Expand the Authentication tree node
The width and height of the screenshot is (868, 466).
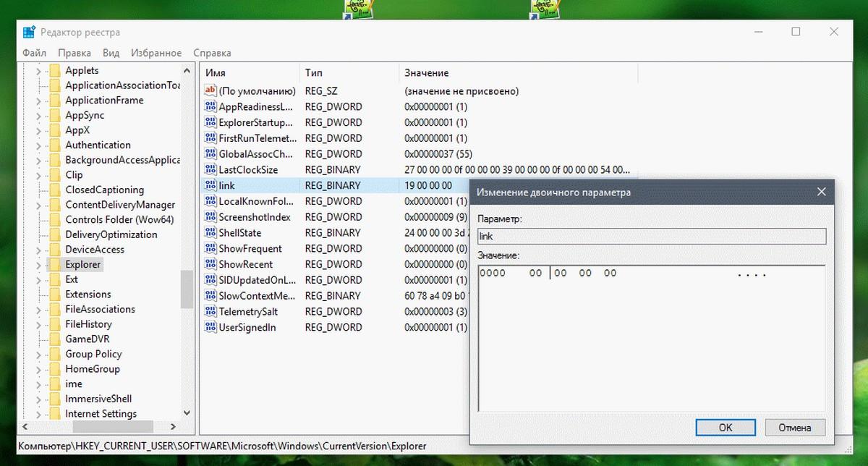38,145
